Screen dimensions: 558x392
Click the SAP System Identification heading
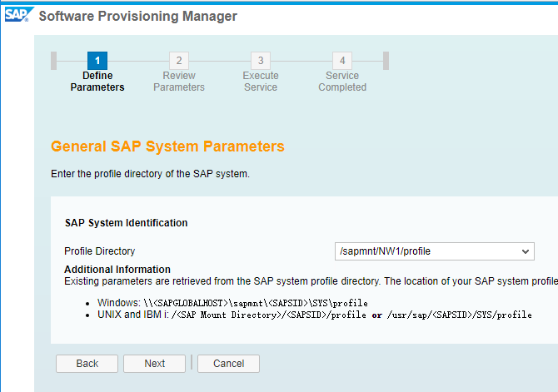(127, 223)
